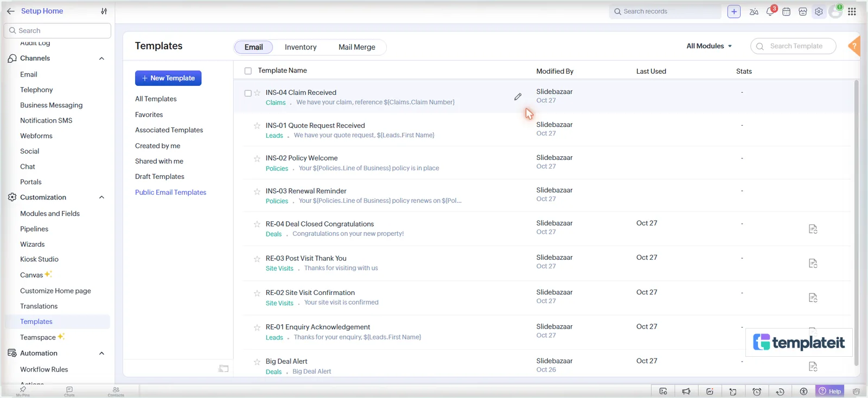Click the Setup gear icon
The width and height of the screenshot is (868, 398).
(819, 11)
